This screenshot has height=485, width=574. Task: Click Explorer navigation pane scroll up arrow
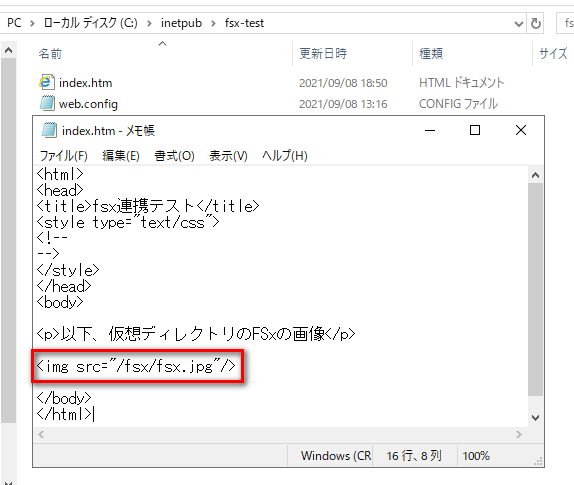[8, 50]
